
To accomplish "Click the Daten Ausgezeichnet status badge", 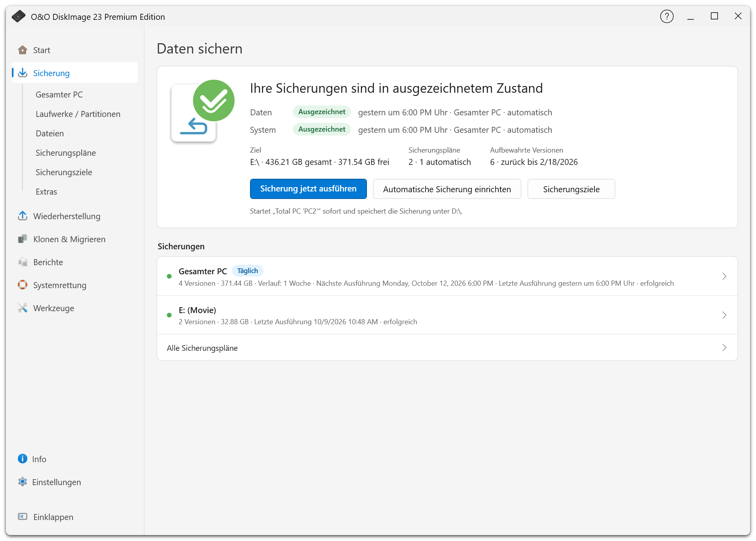I will click(x=322, y=112).
